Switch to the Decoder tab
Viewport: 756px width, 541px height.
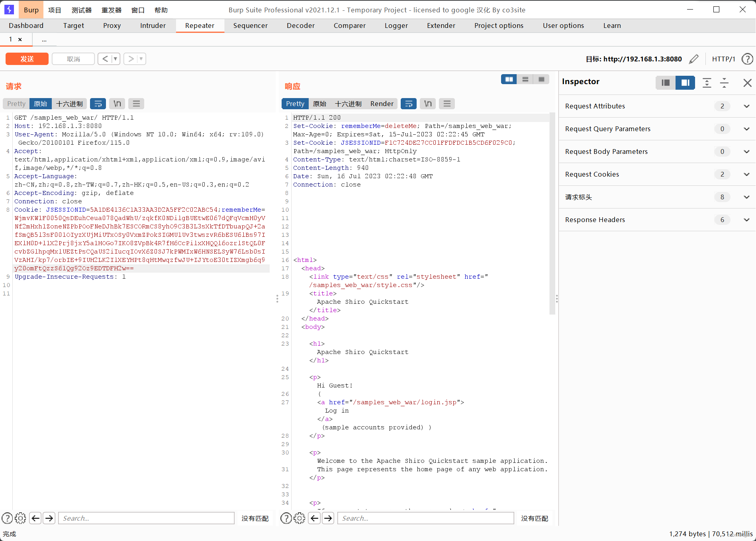point(301,26)
